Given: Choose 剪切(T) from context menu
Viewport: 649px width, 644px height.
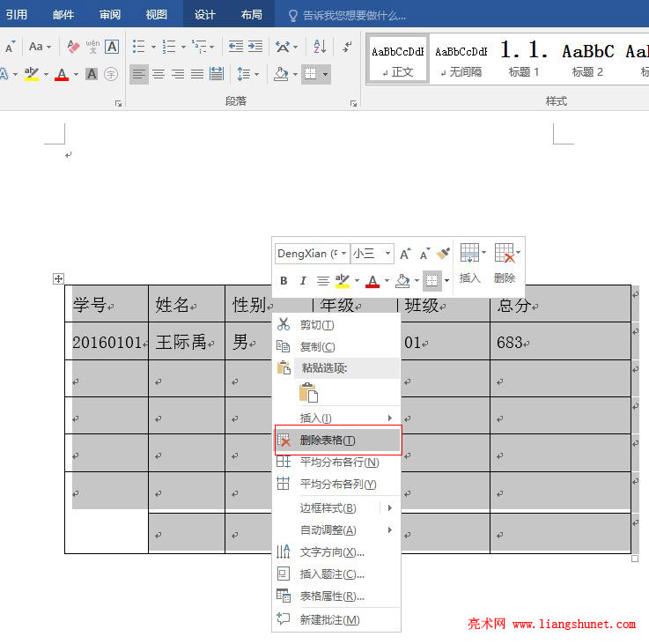Looking at the screenshot, I should point(336,325).
